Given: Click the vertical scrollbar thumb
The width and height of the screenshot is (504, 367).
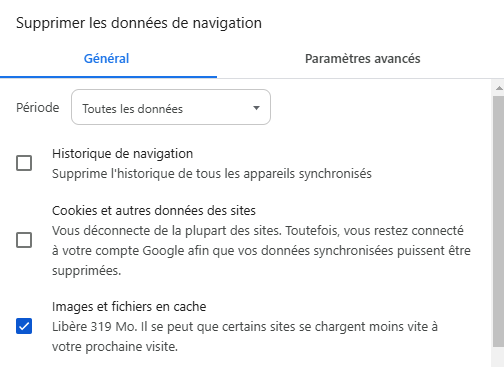Looking at the screenshot, I should coord(499,221).
